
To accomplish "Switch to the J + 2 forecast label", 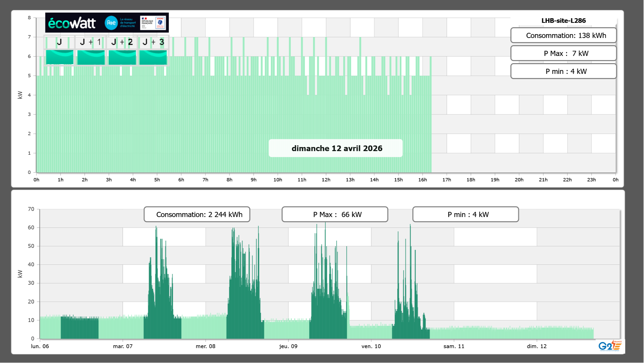I will click(122, 42).
